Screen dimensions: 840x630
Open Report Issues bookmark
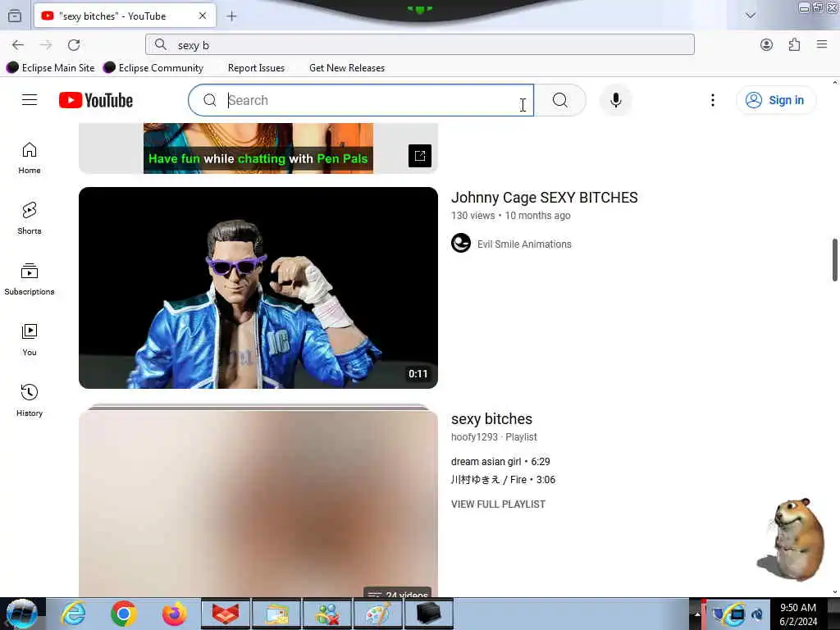click(256, 68)
